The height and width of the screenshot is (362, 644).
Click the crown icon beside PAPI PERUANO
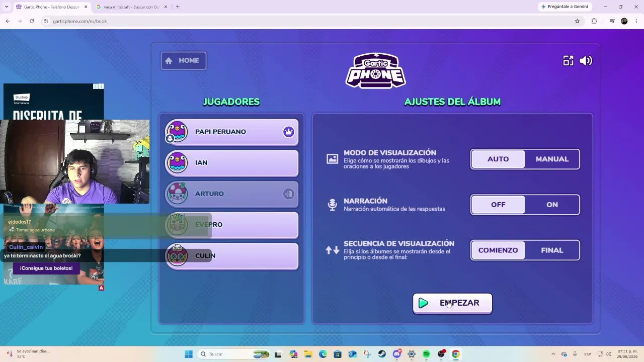(288, 132)
